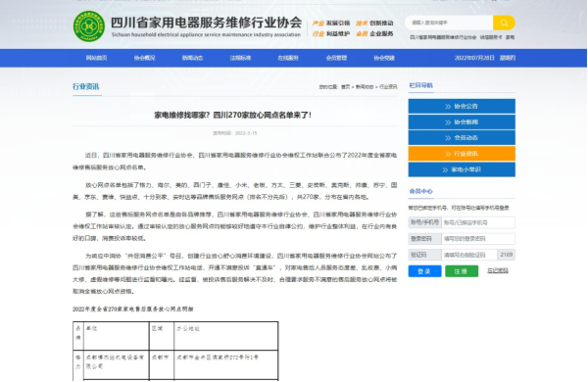
Task: Select the orange 行业资讯 sidebar item
Action: coord(462,154)
